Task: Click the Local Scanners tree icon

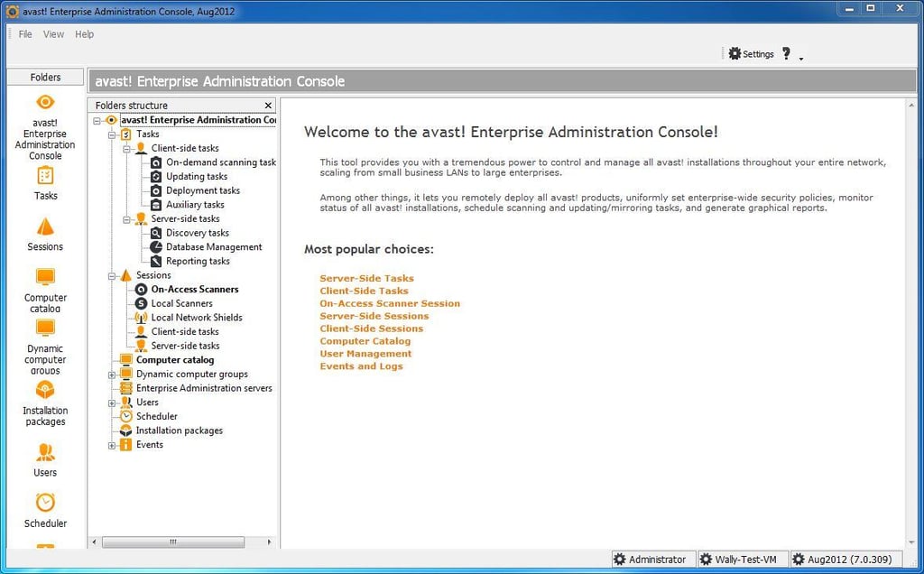Action: click(x=141, y=303)
